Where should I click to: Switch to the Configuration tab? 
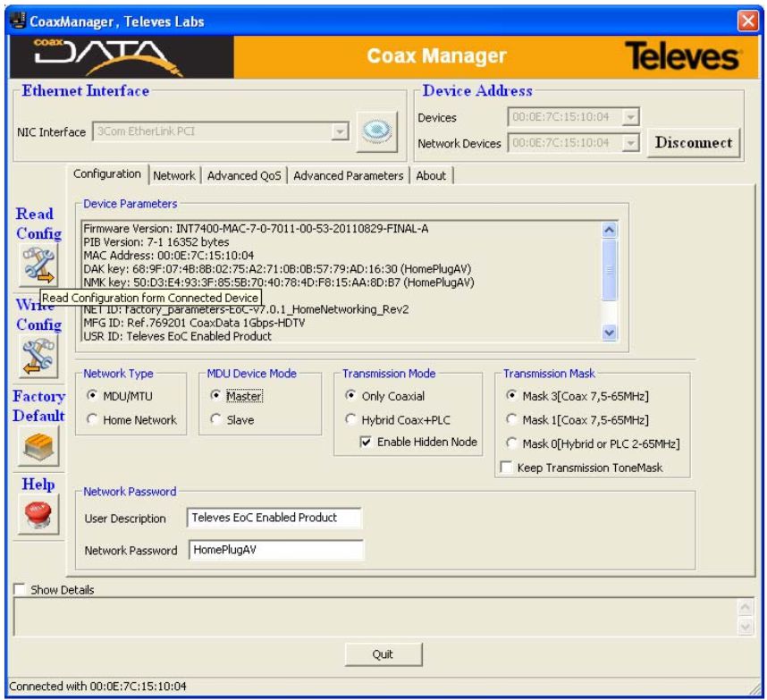pyautogui.click(x=107, y=174)
